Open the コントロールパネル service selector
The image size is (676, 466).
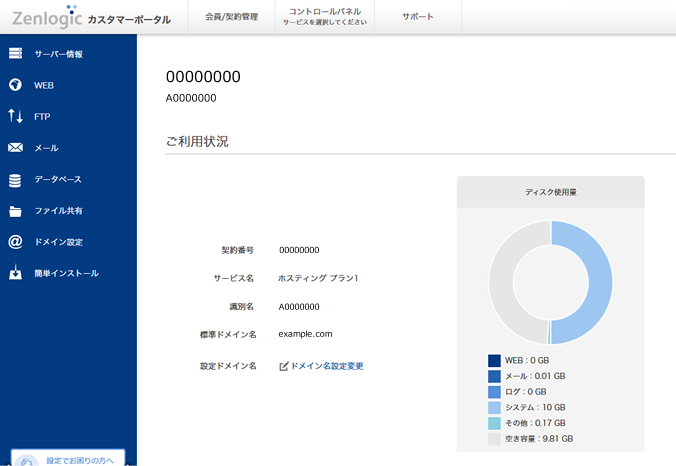318,17
